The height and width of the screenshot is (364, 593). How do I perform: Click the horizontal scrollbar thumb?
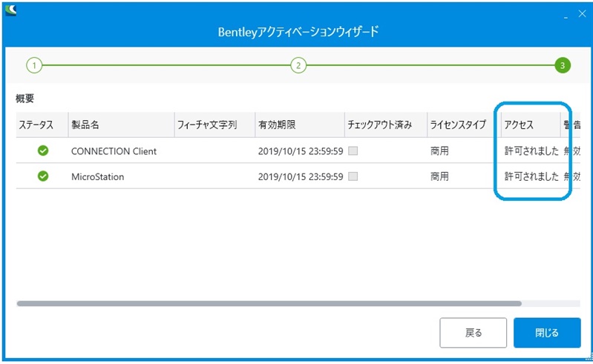tap(269, 304)
